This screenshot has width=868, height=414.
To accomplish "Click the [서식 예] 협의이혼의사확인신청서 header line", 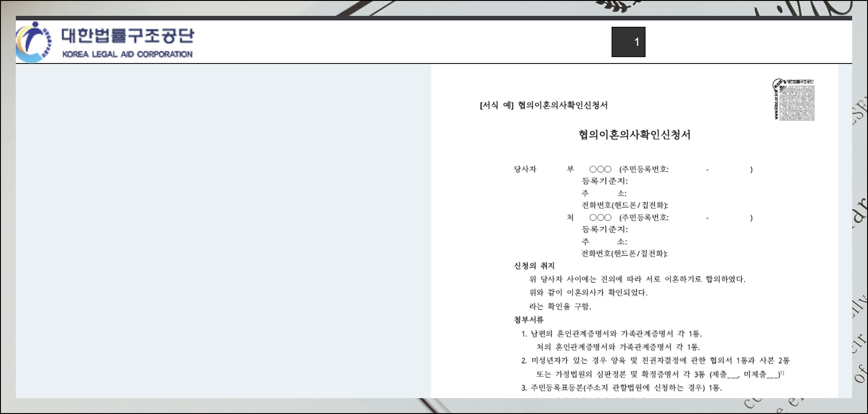I will 544,105.
